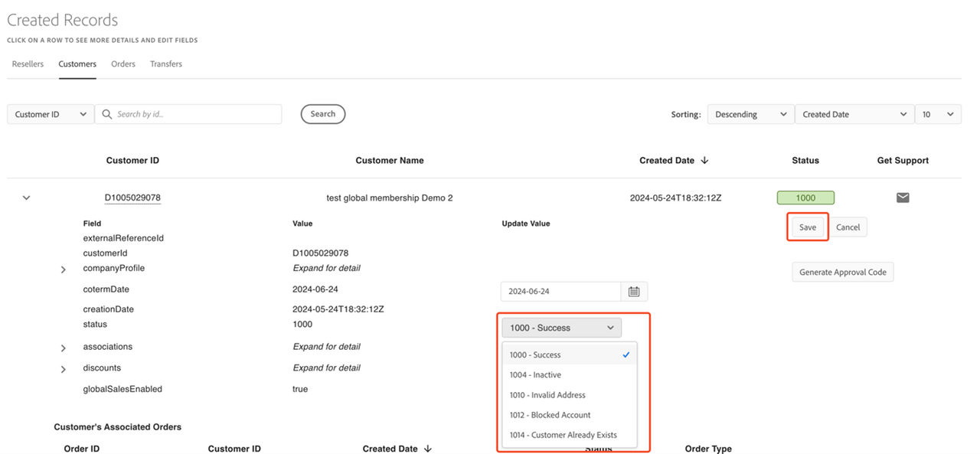Switch to the Orders tab
This screenshot has width=980, height=454.
click(123, 64)
